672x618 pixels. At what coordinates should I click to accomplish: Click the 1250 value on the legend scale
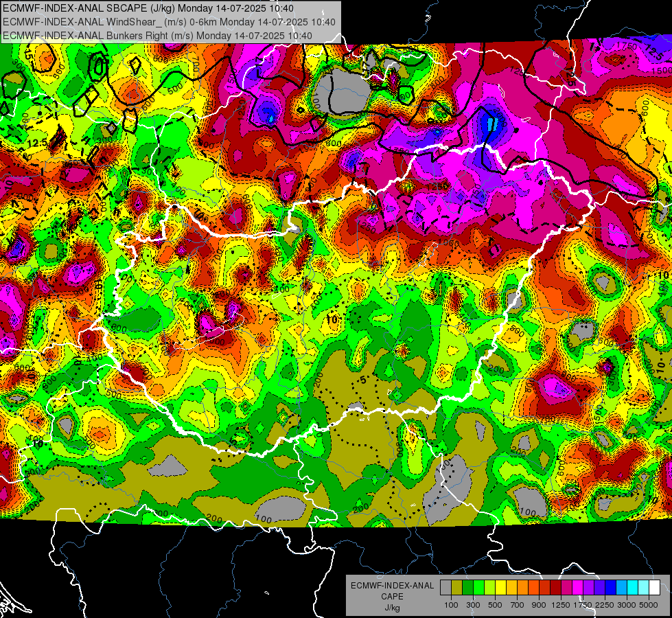click(x=561, y=605)
